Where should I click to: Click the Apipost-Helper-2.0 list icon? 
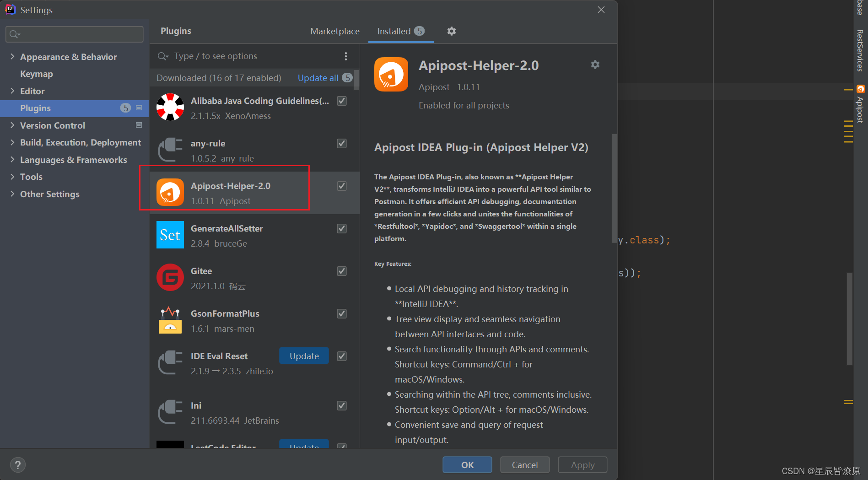pyautogui.click(x=170, y=192)
